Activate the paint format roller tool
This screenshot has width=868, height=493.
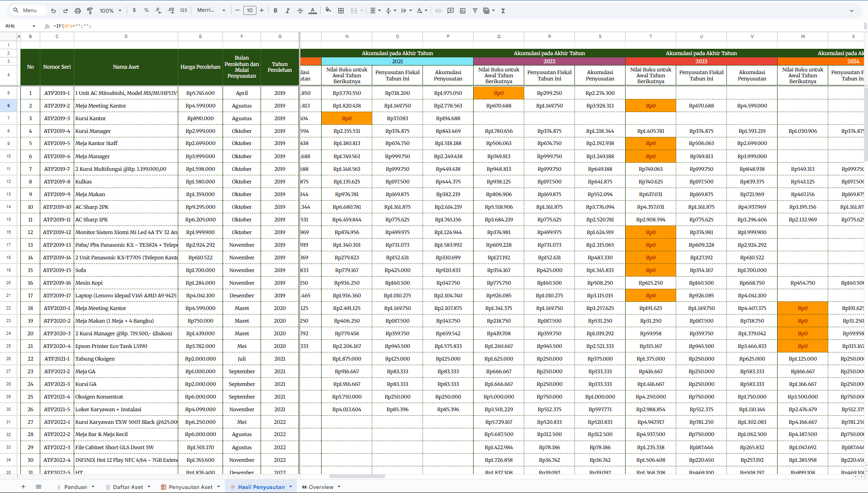[x=90, y=10]
